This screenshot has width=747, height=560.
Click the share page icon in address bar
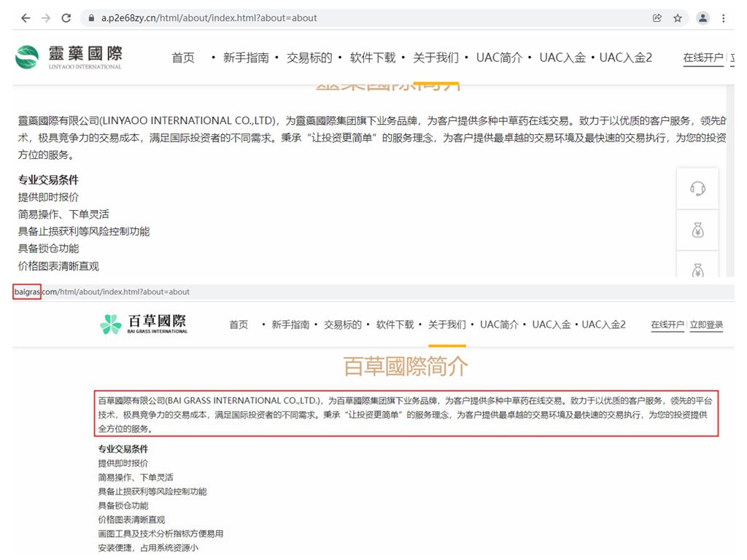click(657, 18)
